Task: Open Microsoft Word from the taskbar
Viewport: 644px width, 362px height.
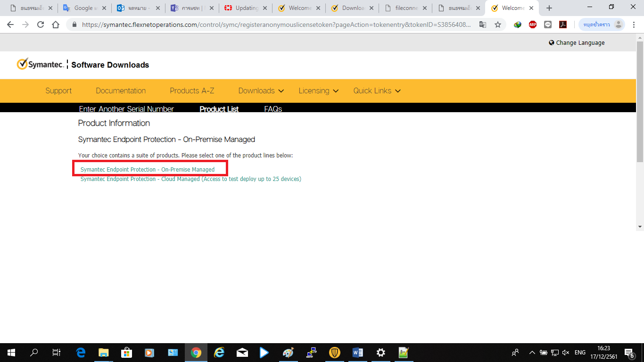Action: point(357,353)
